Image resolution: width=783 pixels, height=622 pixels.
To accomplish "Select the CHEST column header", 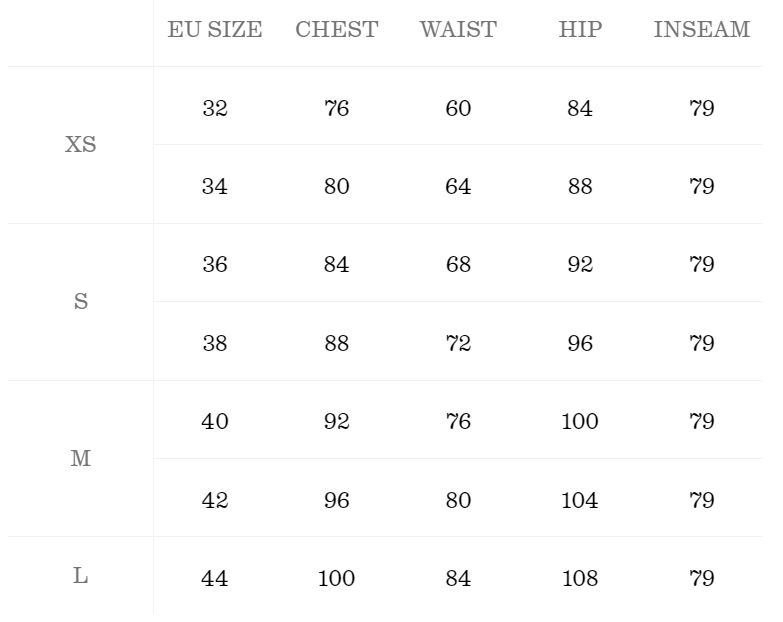I will 337,30.
